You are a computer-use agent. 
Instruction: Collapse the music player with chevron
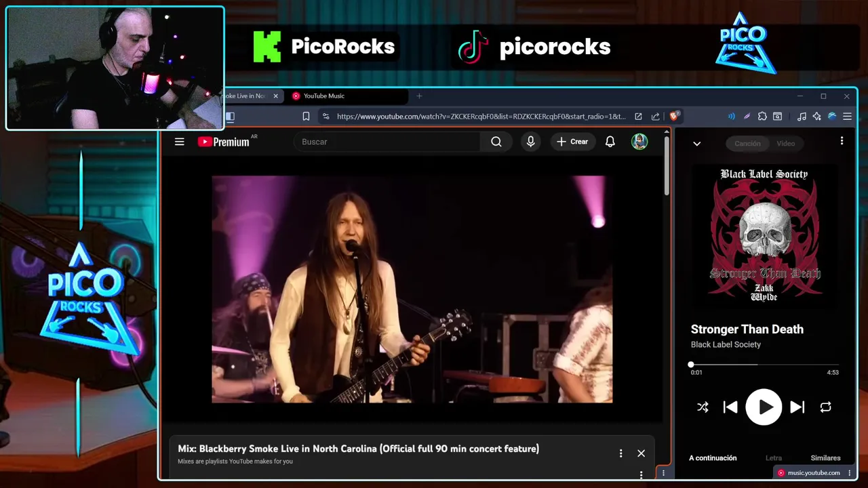tap(696, 143)
